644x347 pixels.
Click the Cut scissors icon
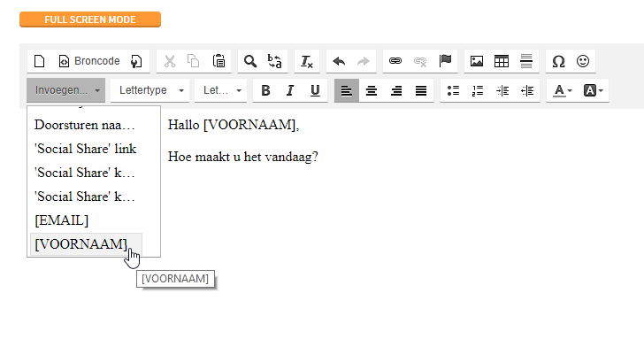(170, 61)
